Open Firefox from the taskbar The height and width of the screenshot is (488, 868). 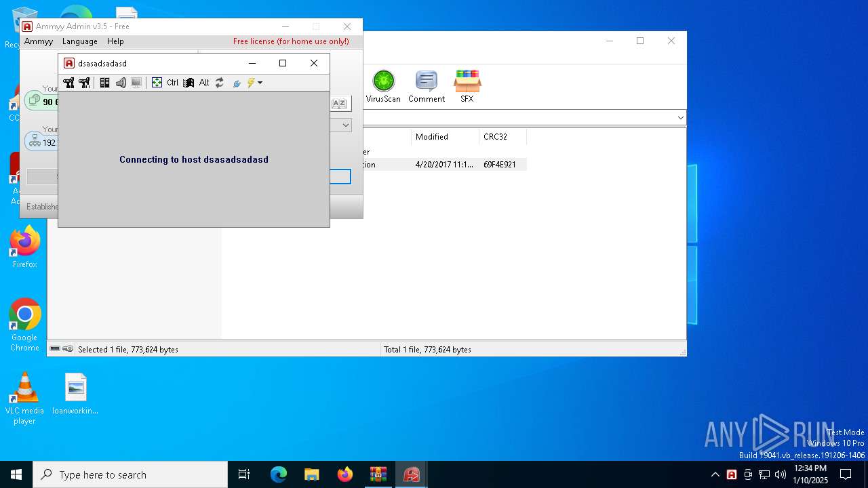tap(344, 474)
